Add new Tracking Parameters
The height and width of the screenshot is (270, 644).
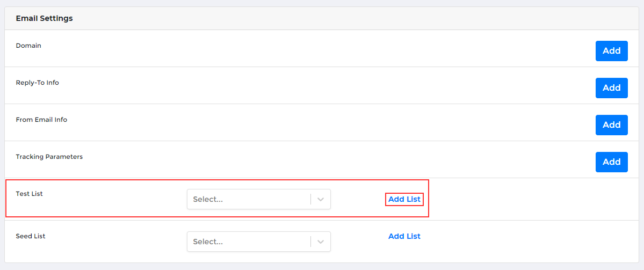point(611,162)
